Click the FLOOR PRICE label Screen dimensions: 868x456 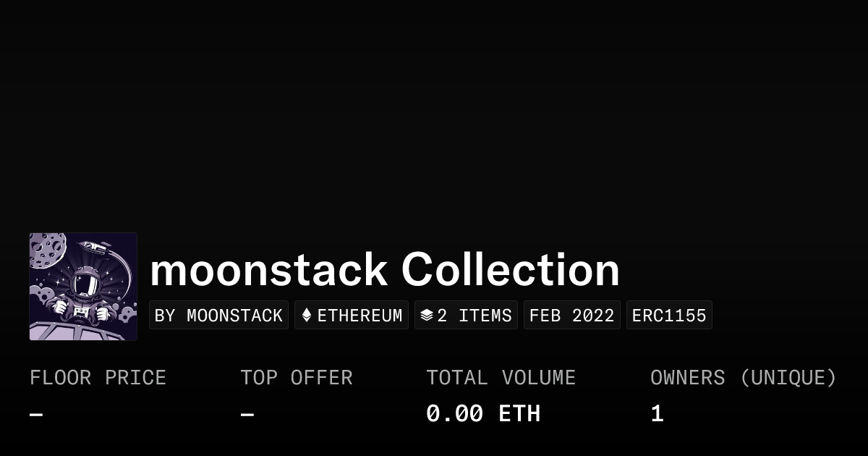[98, 378]
